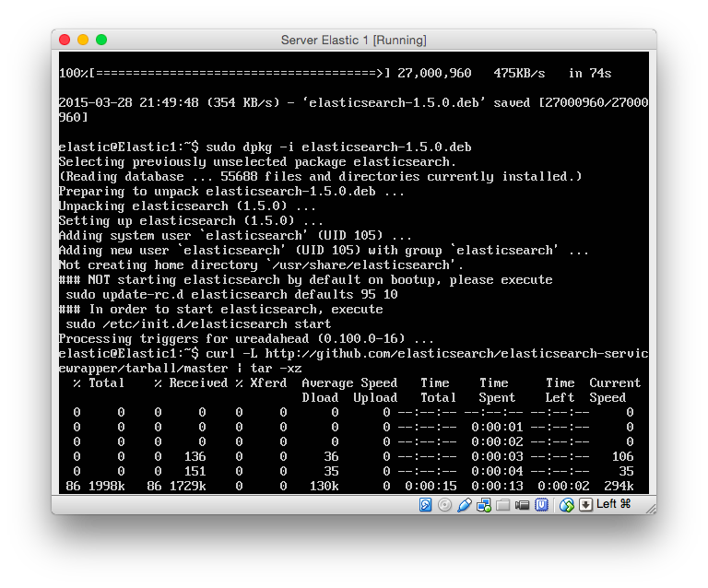Viewport: 708px width, 588px height.
Task: Close the Server Elastic 1 window
Action: pyautogui.click(x=65, y=40)
